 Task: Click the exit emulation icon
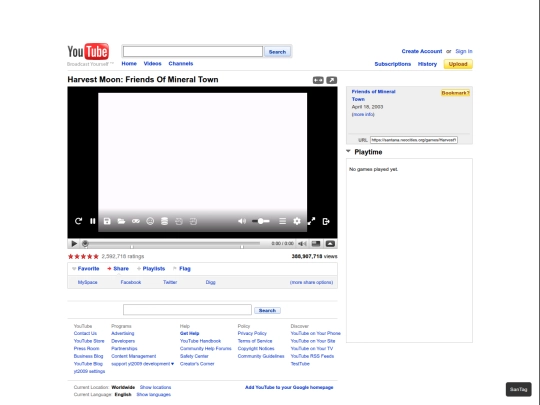[x=326, y=221]
